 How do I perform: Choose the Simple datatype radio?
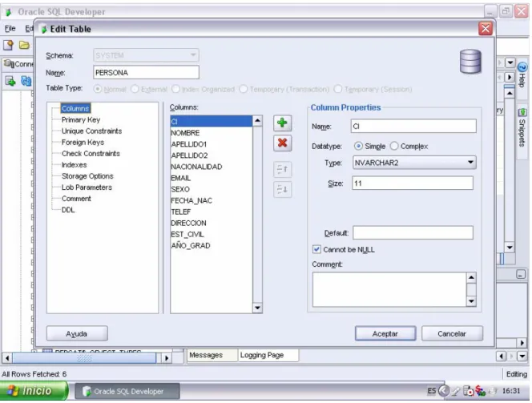click(358, 146)
